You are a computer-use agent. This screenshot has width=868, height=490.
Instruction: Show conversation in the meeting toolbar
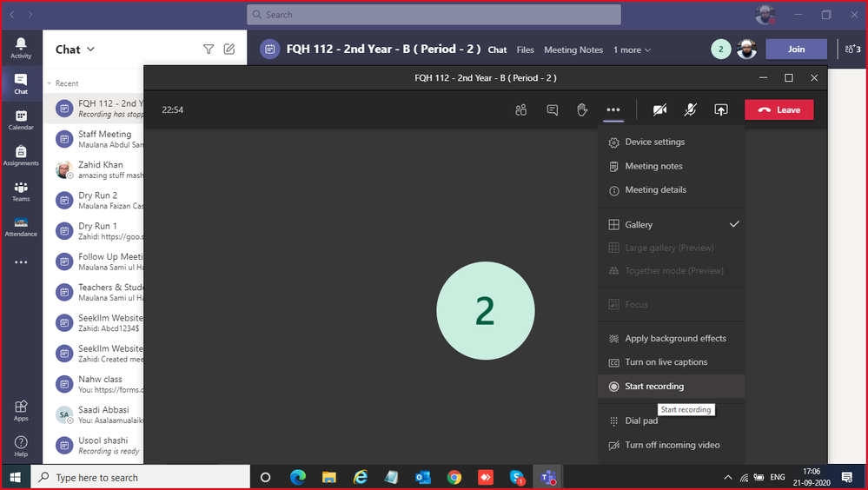tap(552, 109)
